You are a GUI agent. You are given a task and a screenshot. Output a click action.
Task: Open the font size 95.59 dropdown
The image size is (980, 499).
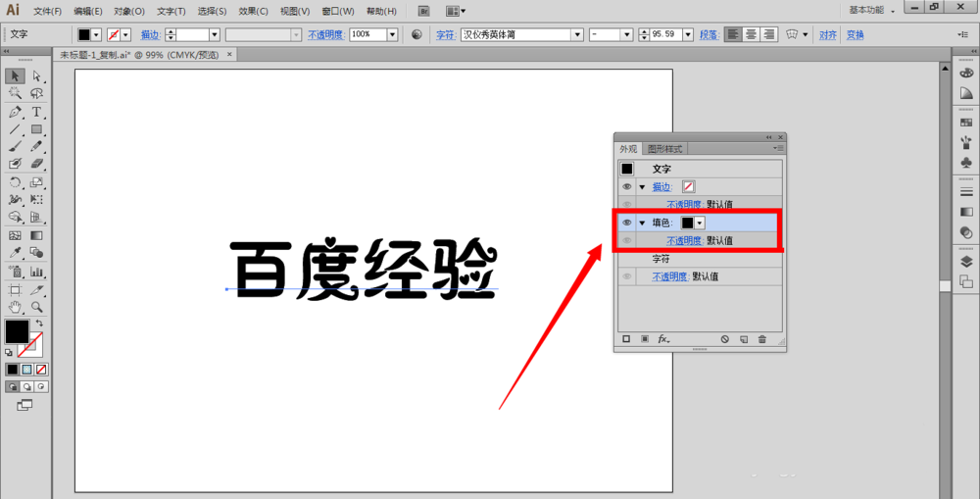[688, 35]
